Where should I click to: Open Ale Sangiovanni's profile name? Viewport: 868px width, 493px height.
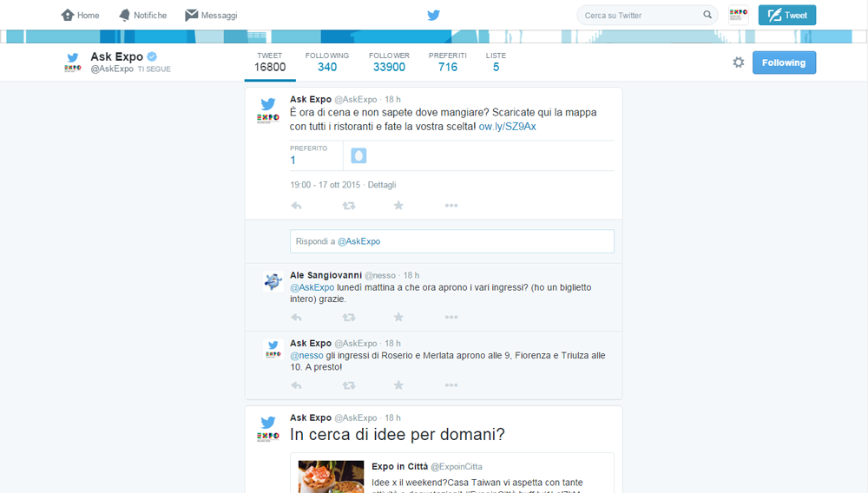(x=326, y=275)
